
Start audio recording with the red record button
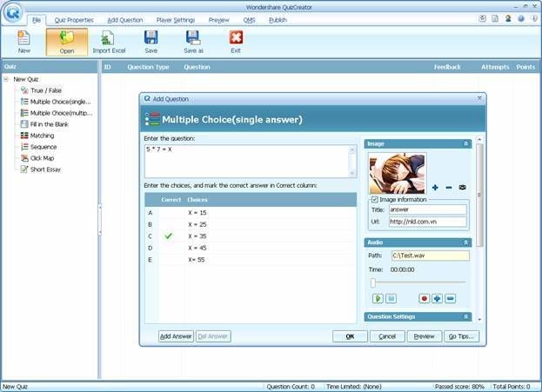coord(425,298)
